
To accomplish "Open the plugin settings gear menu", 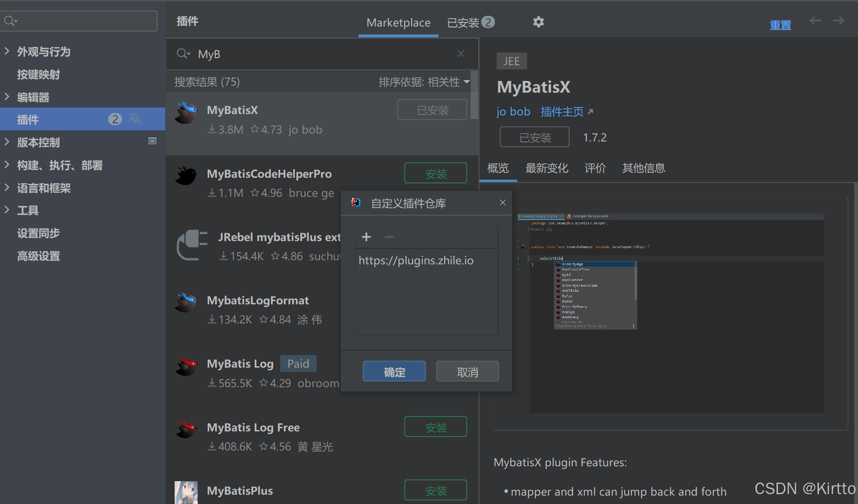I will 538,22.
